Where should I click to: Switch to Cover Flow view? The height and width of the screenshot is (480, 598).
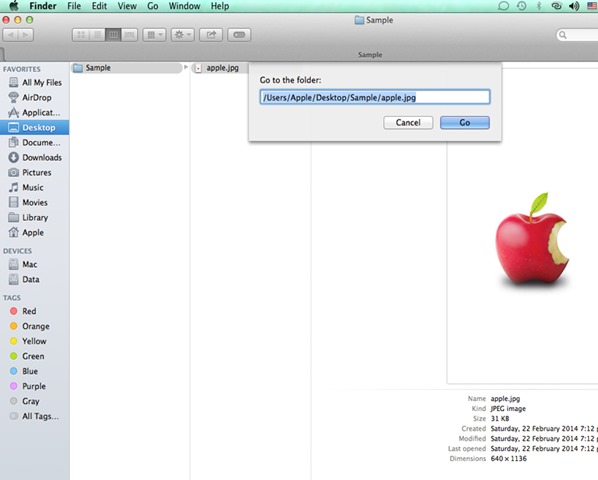pyautogui.click(x=130, y=35)
